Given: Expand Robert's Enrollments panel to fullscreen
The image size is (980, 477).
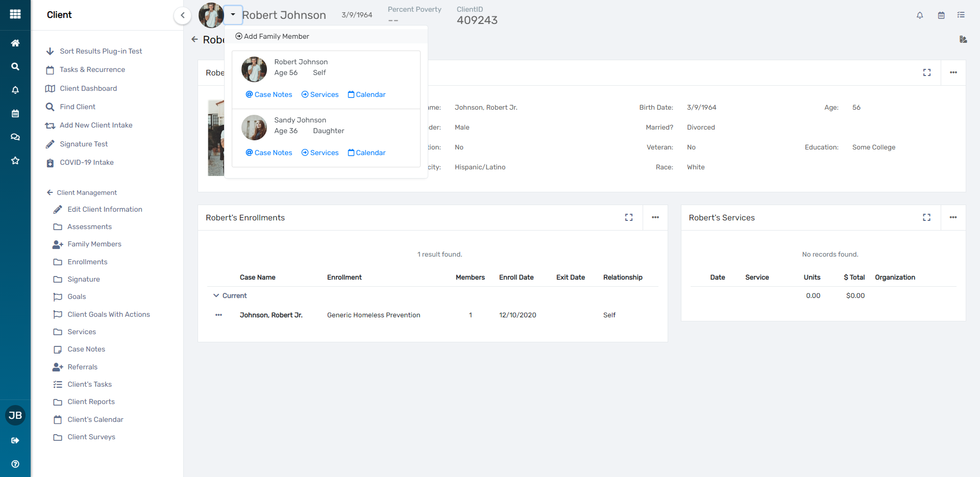Looking at the screenshot, I should (629, 217).
